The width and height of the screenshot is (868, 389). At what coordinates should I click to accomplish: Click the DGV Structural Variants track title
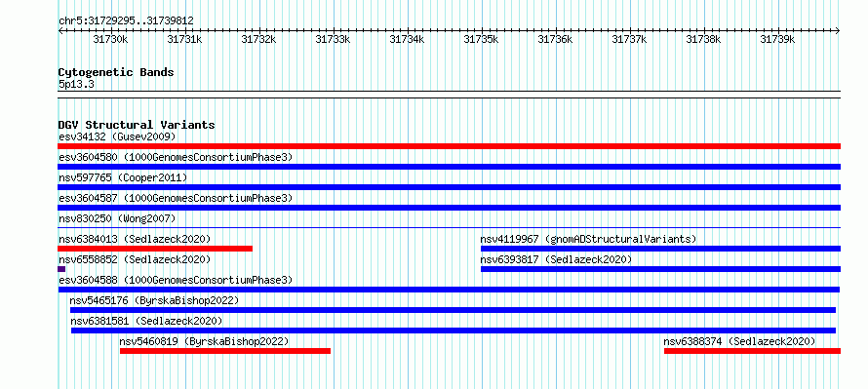[x=137, y=125]
